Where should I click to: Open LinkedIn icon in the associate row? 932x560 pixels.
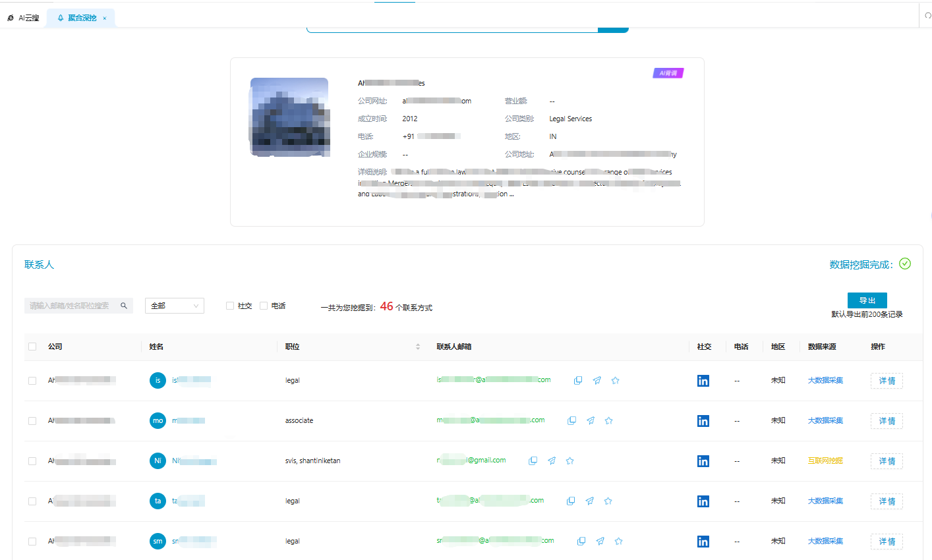point(703,421)
